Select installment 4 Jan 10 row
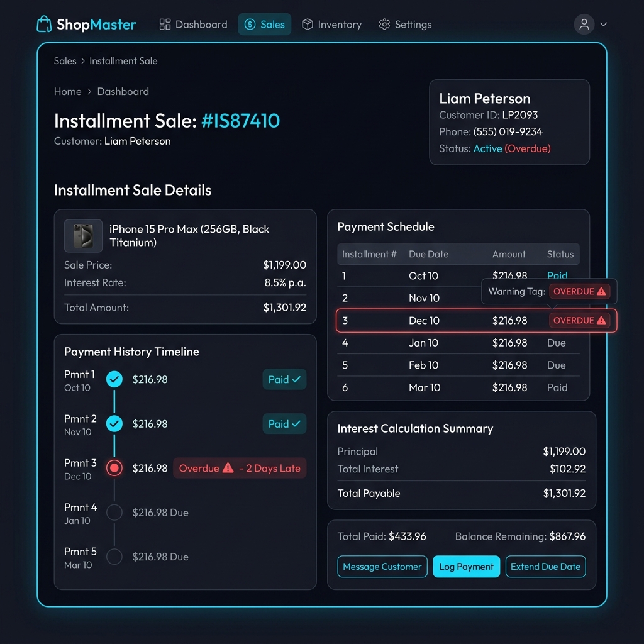The width and height of the screenshot is (644, 644). (458, 343)
